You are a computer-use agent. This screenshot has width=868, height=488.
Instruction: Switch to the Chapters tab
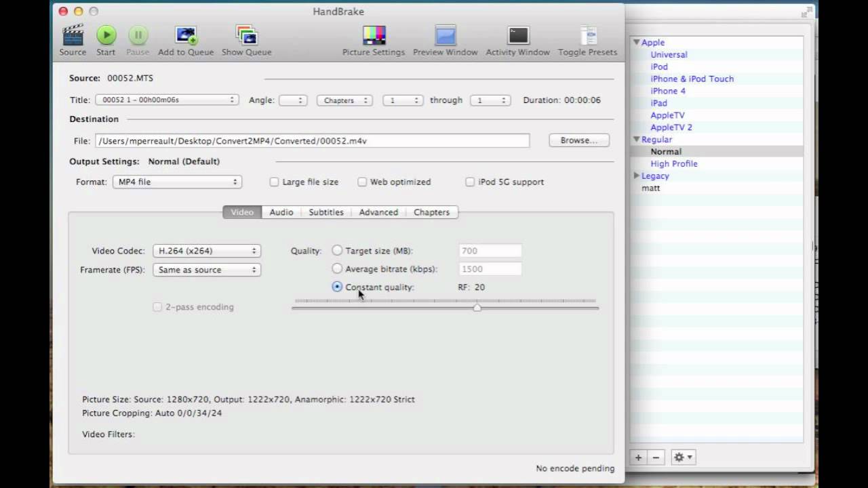(x=432, y=212)
